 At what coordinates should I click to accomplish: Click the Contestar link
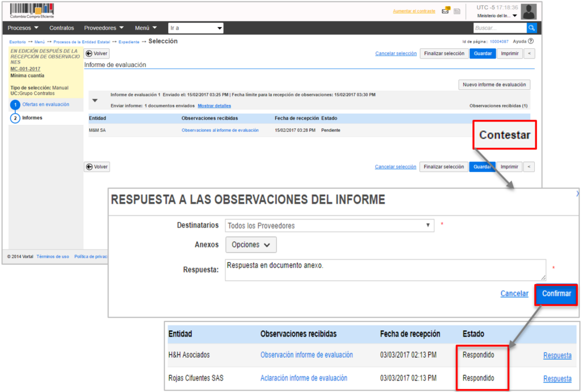coord(504,135)
